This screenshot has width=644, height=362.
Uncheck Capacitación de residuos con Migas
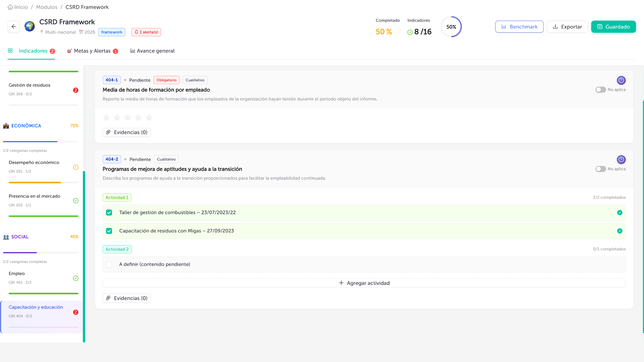click(x=109, y=231)
